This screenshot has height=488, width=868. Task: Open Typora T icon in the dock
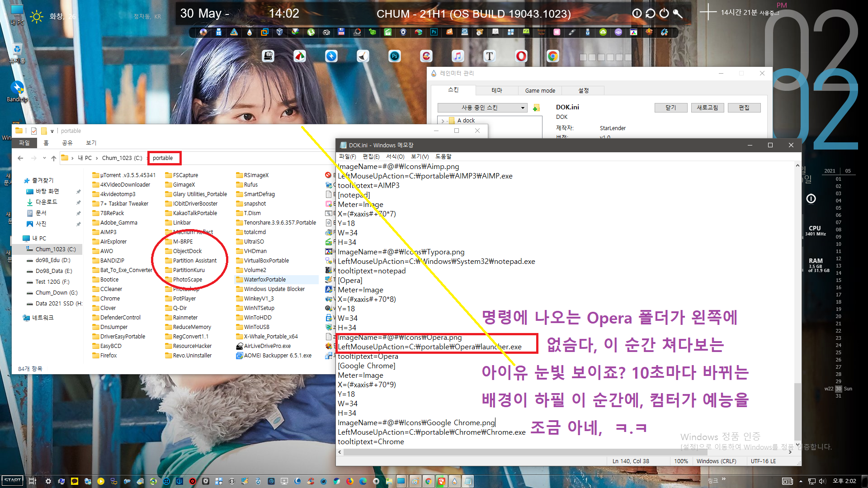click(x=489, y=56)
